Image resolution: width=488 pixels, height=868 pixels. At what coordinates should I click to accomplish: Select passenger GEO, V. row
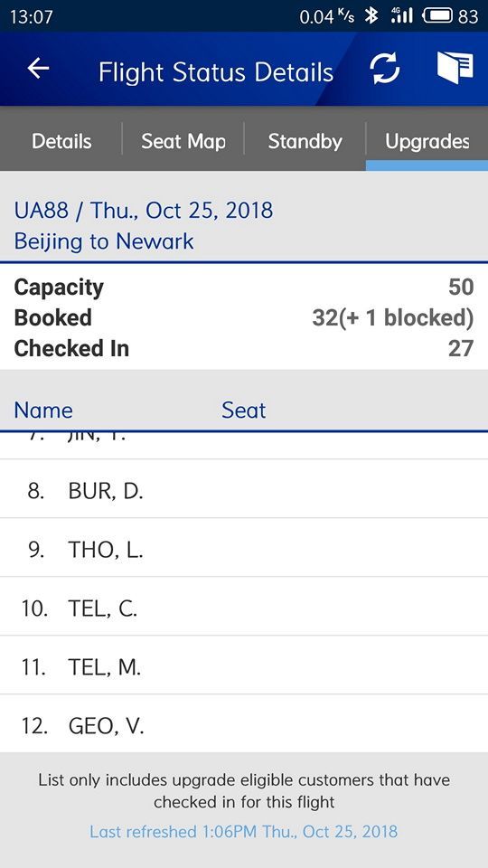click(244, 723)
